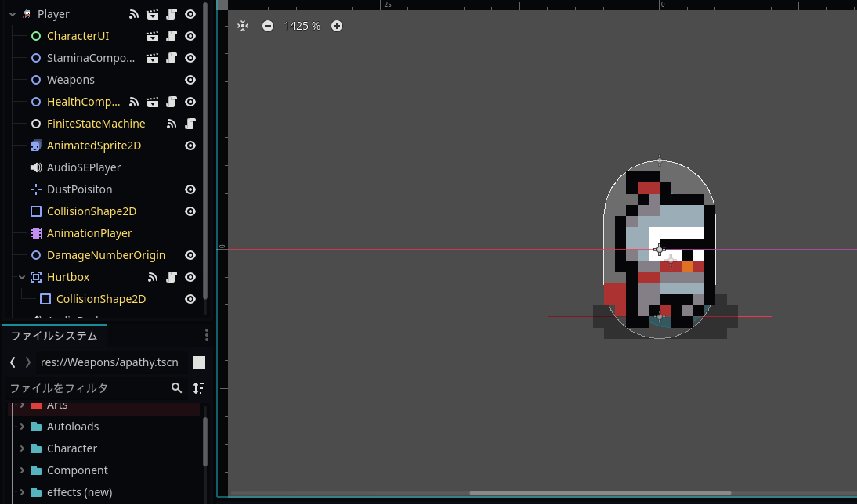Show Hurtbox signal connections
857x504 pixels.
(153, 277)
